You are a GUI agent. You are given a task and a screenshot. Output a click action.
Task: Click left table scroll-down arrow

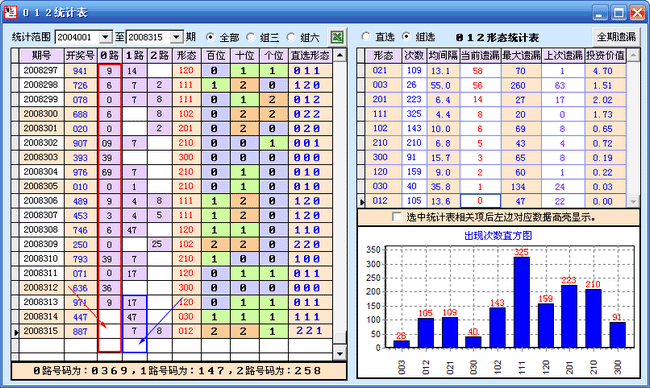tap(340, 354)
